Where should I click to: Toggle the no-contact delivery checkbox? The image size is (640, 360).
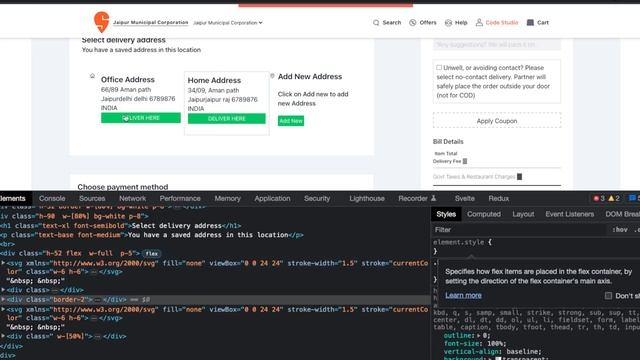point(439,68)
